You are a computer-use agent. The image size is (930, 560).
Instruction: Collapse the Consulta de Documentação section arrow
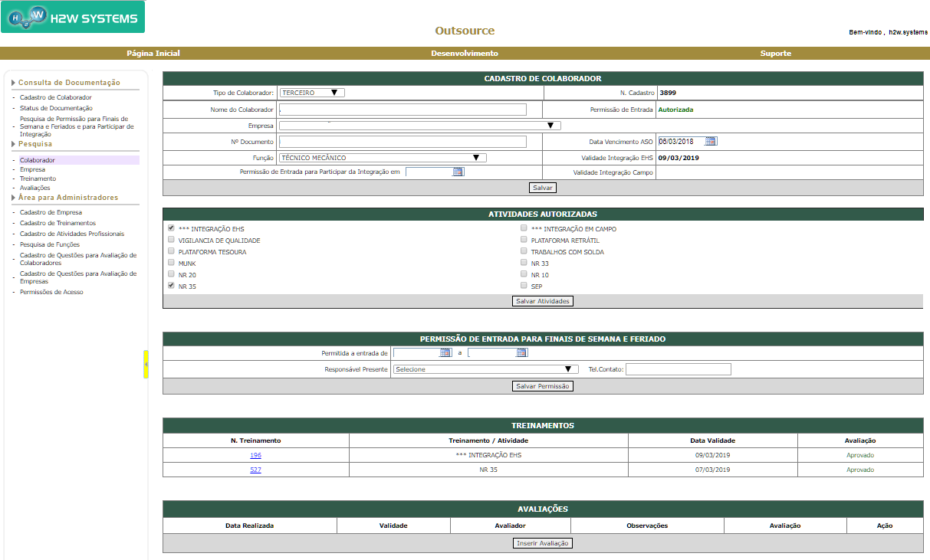(x=13, y=83)
